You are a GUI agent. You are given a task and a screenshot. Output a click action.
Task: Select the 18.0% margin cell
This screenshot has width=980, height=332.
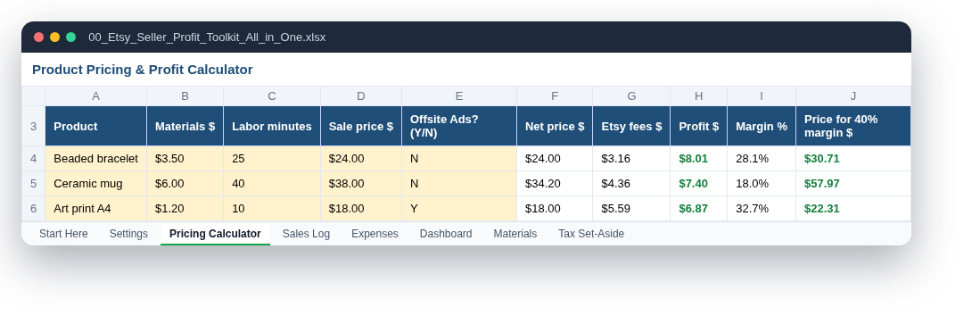click(x=762, y=184)
